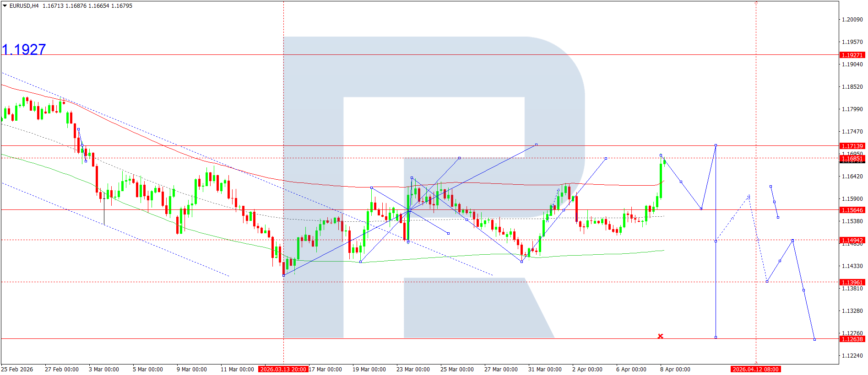868x375 pixels.
Task: Click the forecast endpoint anchor on the 1.12638 line
Action: click(814, 339)
